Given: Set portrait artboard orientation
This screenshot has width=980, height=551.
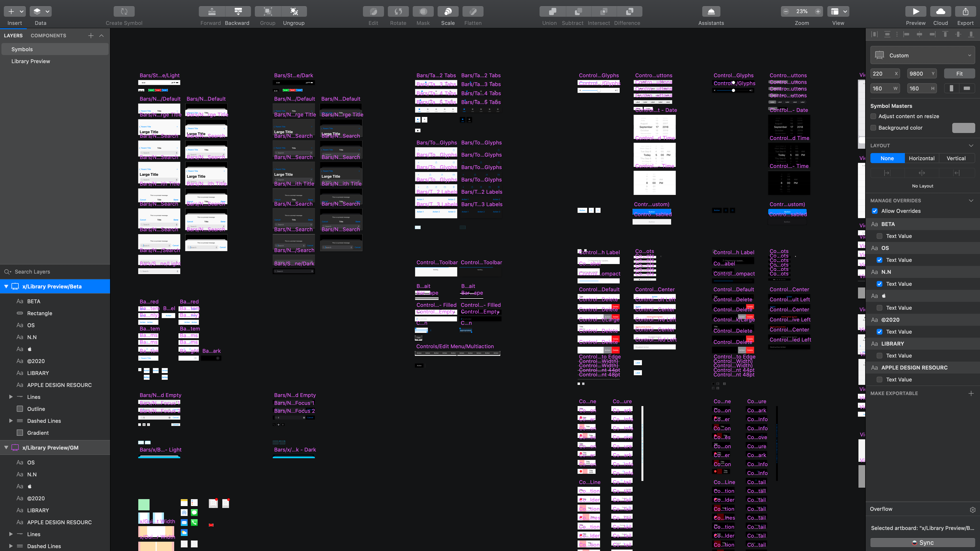Looking at the screenshot, I should [952, 88].
